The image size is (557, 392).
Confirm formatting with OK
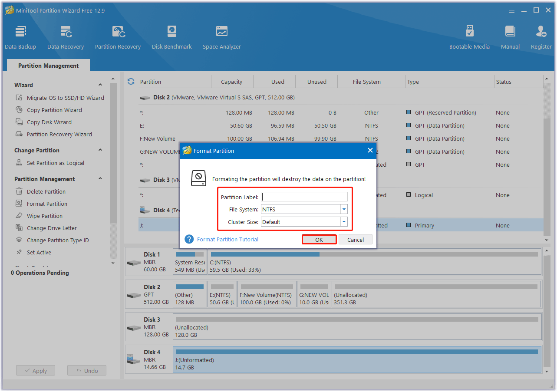[x=319, y=240]
